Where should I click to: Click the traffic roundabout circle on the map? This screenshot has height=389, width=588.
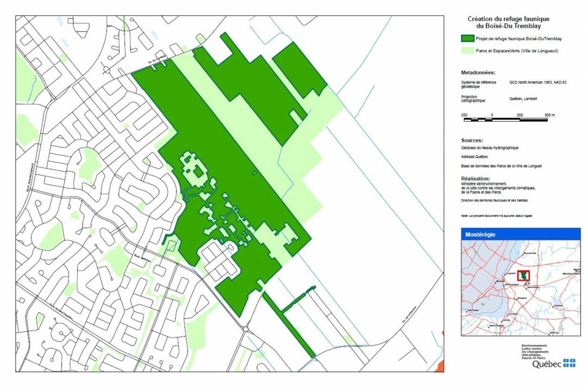[246, 329]
